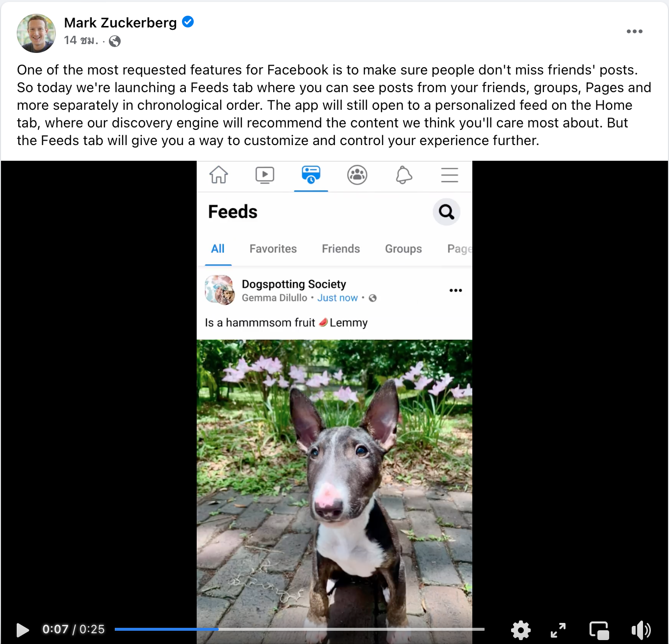Go to the Groups icon in the app bar

(x=357, y=175)
